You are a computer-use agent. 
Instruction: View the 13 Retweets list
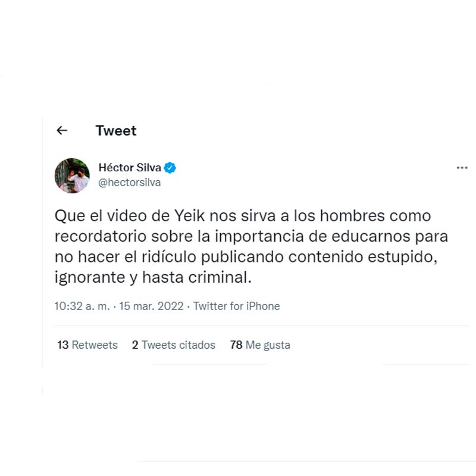(87, 345)
